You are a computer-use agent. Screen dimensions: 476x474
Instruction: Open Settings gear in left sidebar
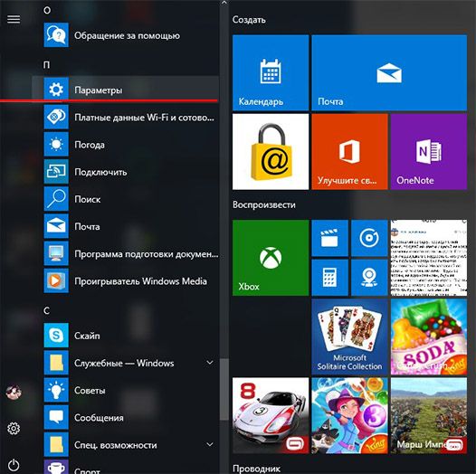(x=14, y=429)
